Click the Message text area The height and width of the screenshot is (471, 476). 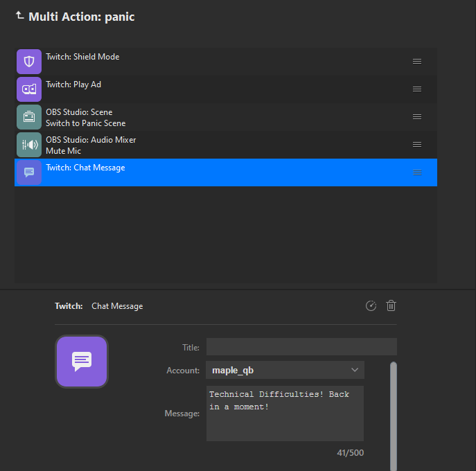tap(285, 414)
